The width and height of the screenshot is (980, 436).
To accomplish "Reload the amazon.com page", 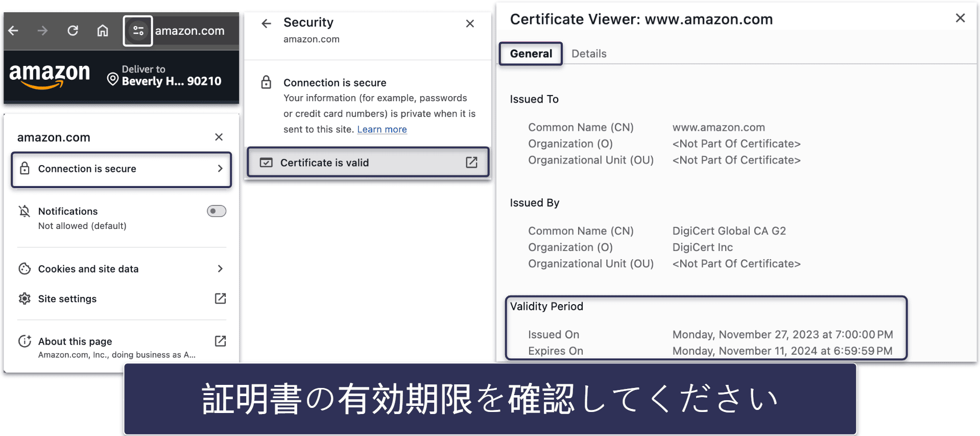I will (x=73, y=31).
